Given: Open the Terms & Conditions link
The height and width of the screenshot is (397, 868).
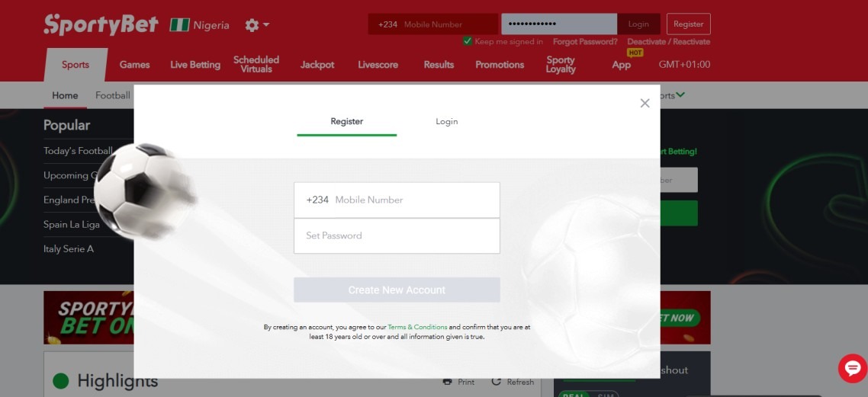Looking at the screenshot, I should pos(417,327).
